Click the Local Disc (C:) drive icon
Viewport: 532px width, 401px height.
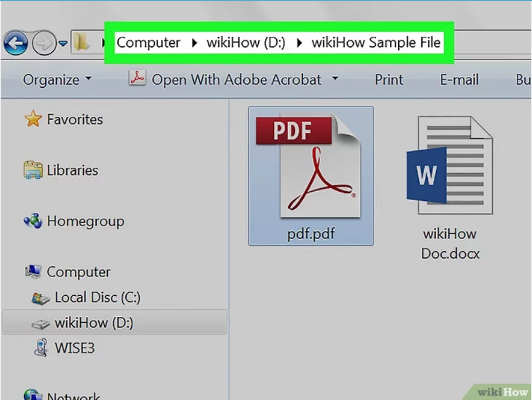pos(40,298)
